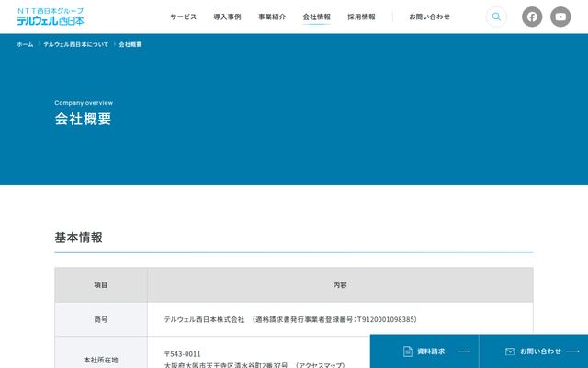Click the floating 資料請求 button
Viewport: 588px width, 368px height.
(424, 351)
